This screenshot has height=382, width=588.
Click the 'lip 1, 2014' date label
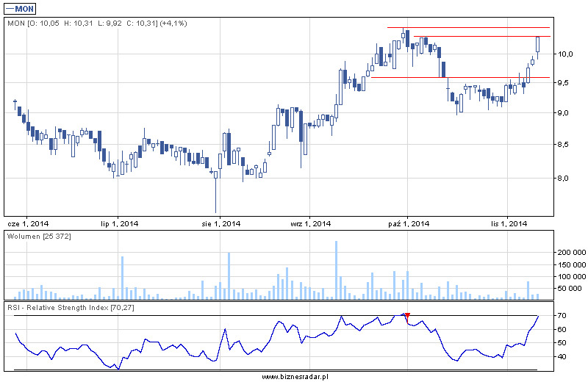[120, 224]
